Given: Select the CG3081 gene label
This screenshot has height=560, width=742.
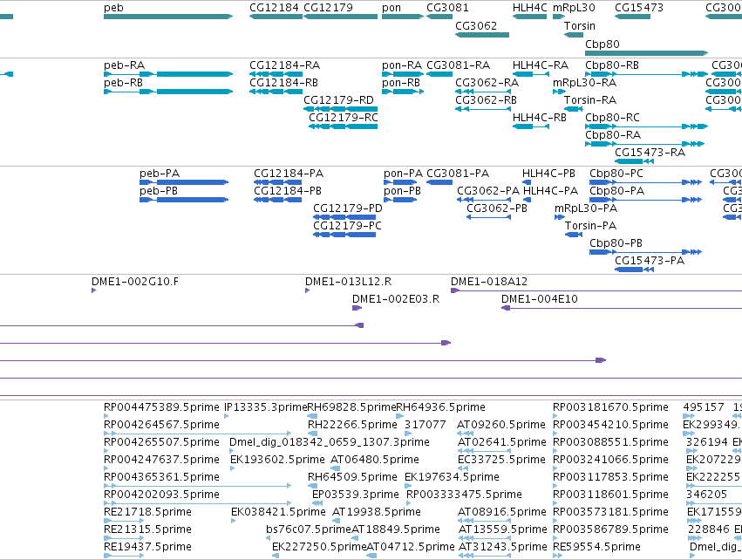Looking at the screenshot, I should point(447,8).
